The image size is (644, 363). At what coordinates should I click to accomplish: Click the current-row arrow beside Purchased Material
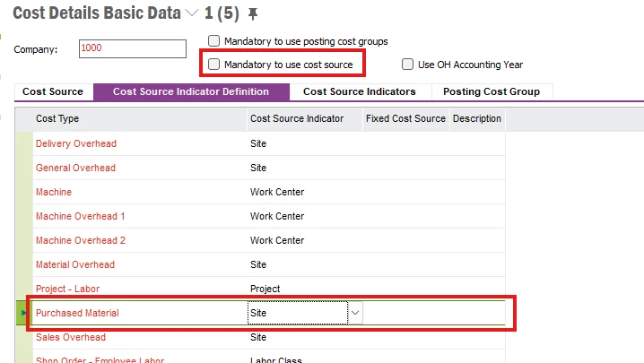pyautogui.click(x=23, y=313)
